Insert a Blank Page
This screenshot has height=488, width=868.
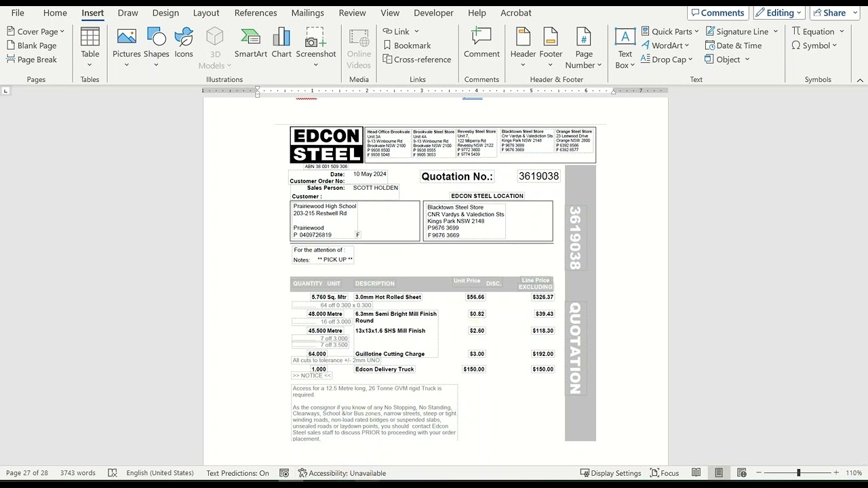coord(31,45)
